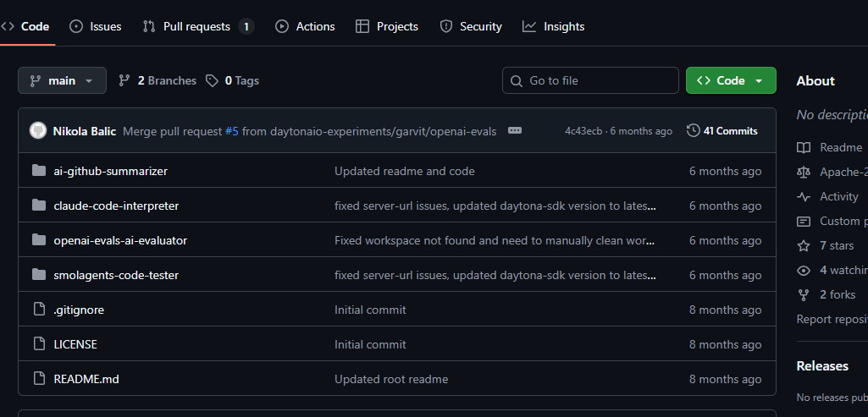
Task: Open the openai-evals-ai-evaluator folder
Action: pyautogui.click(x=120, y=240)
